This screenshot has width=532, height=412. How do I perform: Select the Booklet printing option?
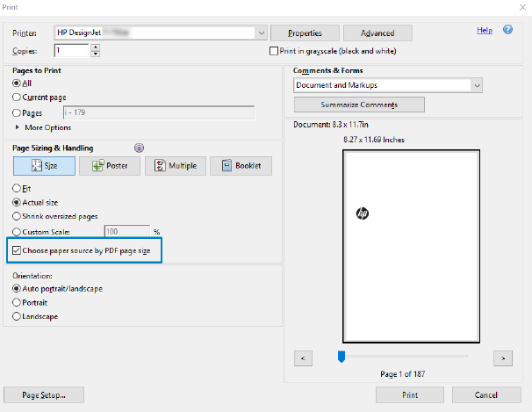coord(240,166)
